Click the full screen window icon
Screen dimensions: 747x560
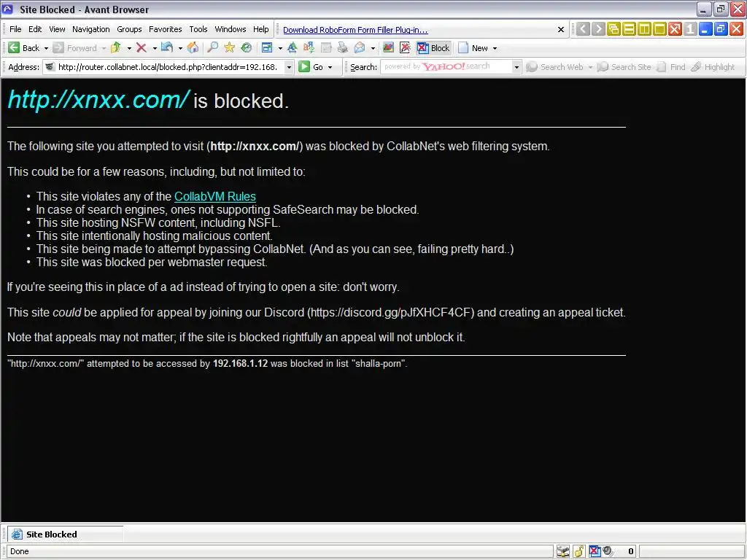click(267, 48)
